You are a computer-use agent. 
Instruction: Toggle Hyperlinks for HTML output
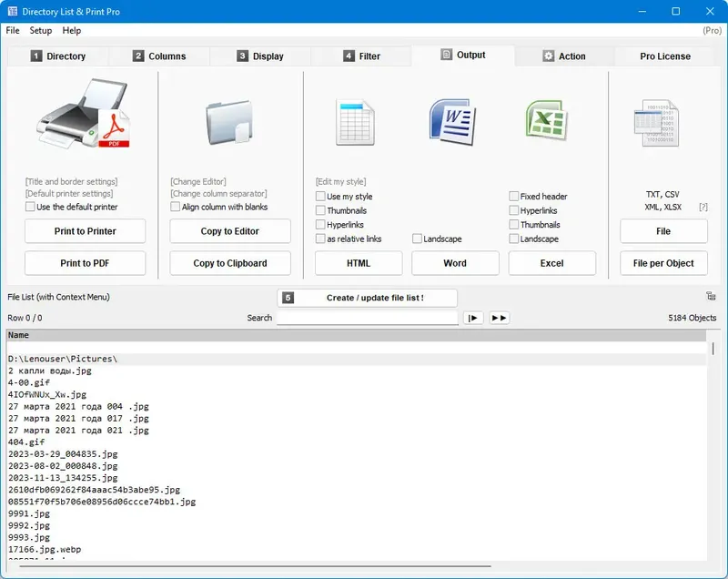tap(320, 224)
